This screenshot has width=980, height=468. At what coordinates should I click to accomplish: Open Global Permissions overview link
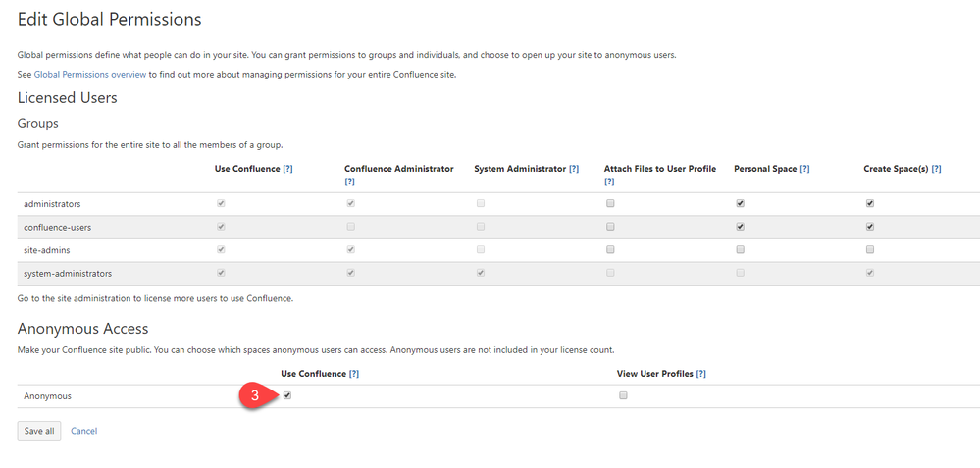pos(90,75)
